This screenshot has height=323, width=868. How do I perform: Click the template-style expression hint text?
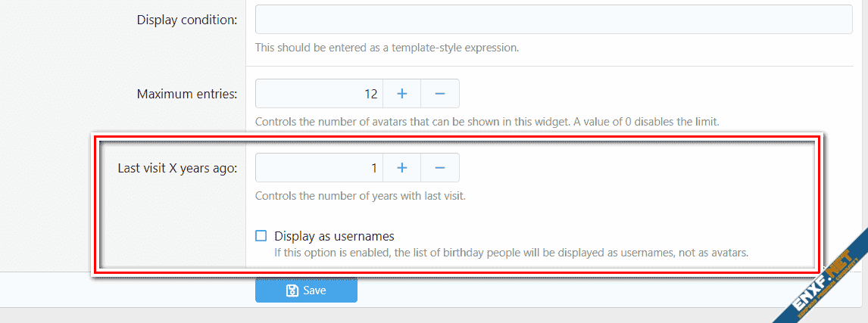coord(386,48)
